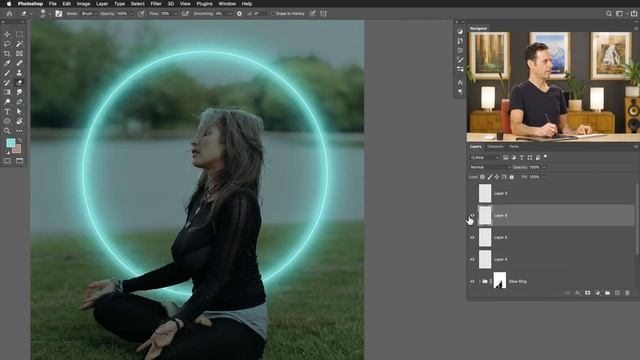The height and width of the screenshot is (360, 640).
Task: Select the Rectangular Marquee tool
Action: pos(19,34)
